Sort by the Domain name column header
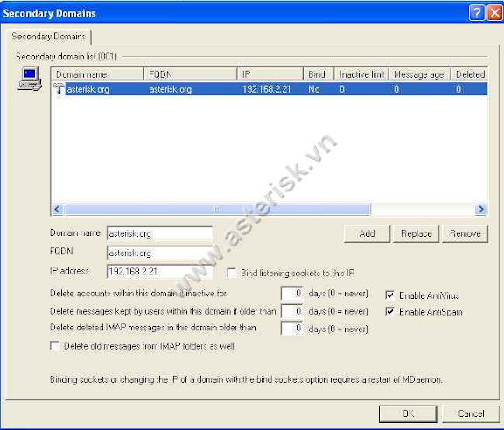Image resolution: width=504 pixels, height=430 pixels. pyautogui.click(x=97, y=74)
